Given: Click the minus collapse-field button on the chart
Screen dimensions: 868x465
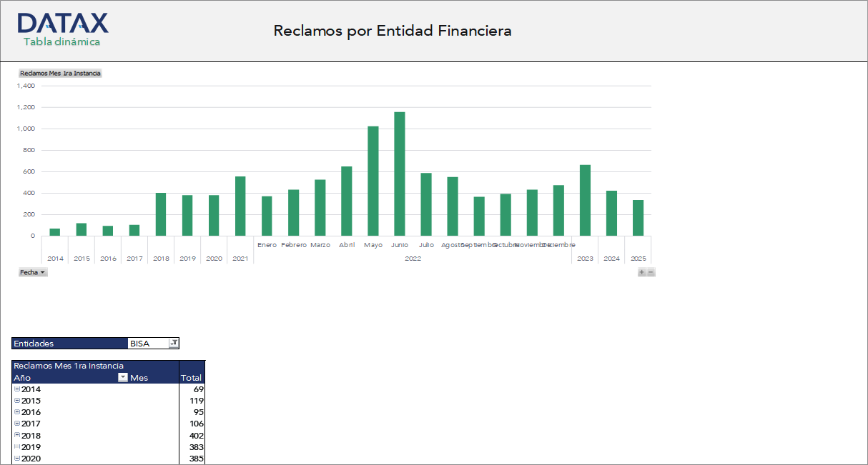Looking at the screenshot, I should pos(651,272).
